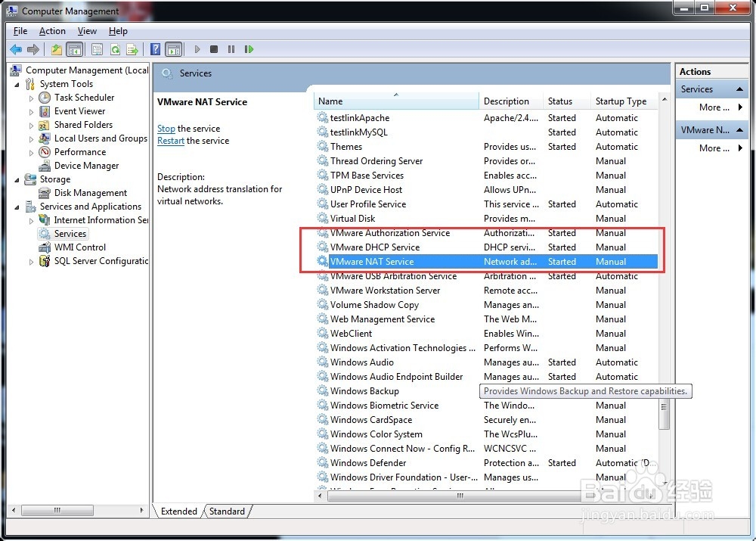
Task: Open the File menu
Action: tap(20, 31)
